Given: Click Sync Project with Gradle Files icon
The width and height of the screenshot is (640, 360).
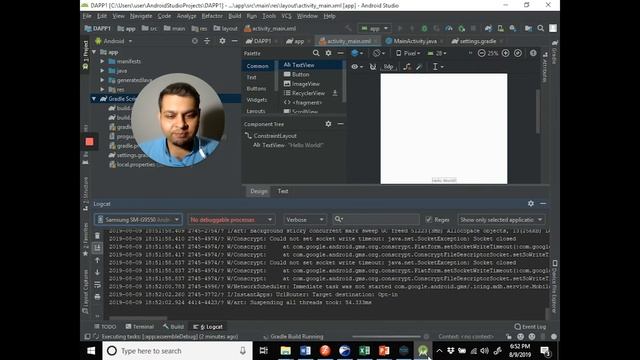Looking at the screenshot, I should point(488,29).
